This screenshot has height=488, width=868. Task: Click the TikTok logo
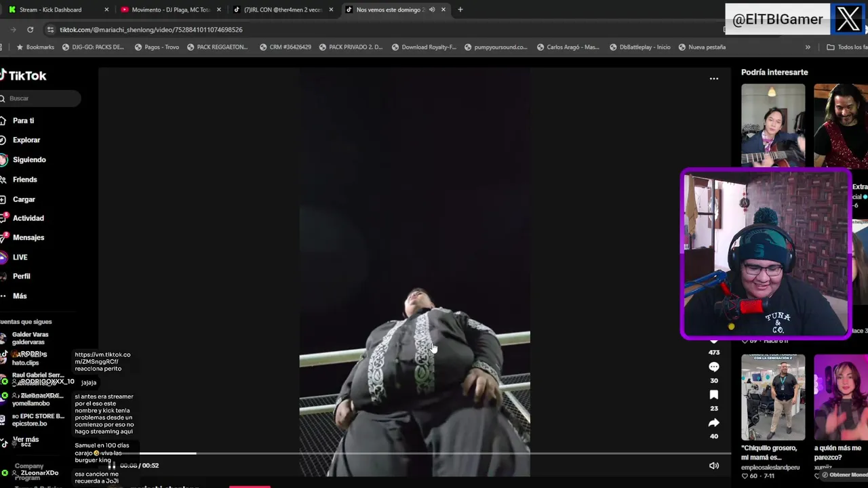pos(23,76)
